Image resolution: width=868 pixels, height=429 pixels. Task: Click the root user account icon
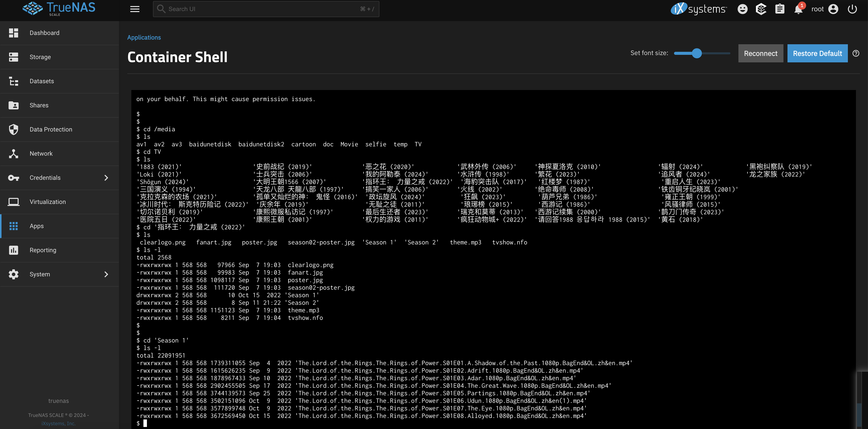(x=833, y=9)
